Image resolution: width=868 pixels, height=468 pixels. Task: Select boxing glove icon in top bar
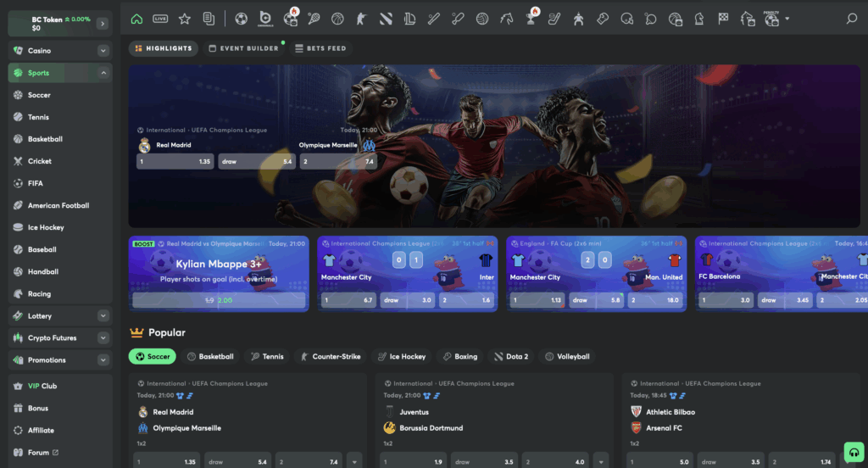603,19
